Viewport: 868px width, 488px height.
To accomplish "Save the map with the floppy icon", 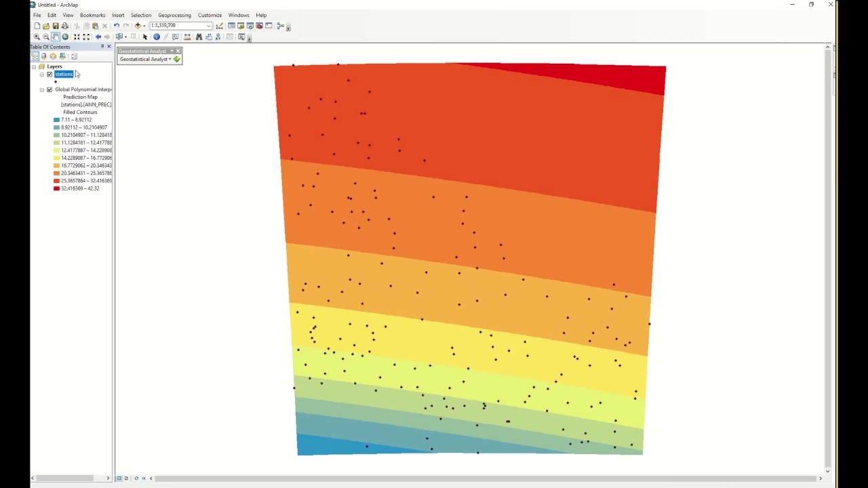I will [56, 26].
